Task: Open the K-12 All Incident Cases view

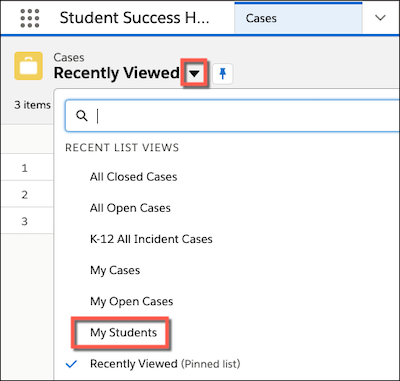Action: tap(151, 239)
